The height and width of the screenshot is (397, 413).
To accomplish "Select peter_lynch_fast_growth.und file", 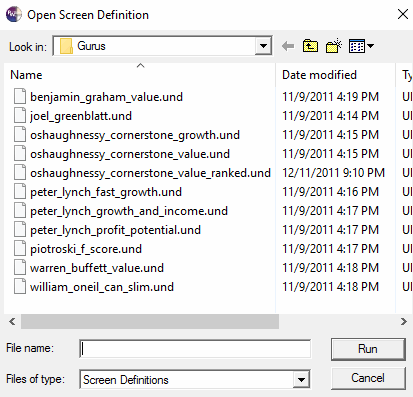I will [106, 192].
